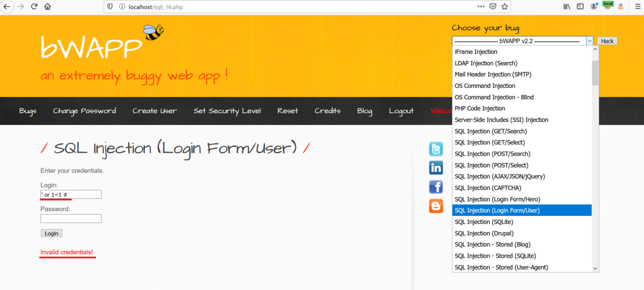The image size is (644, 290).
Task: Open the Blogger social icon
Action: tap(436, 206)
